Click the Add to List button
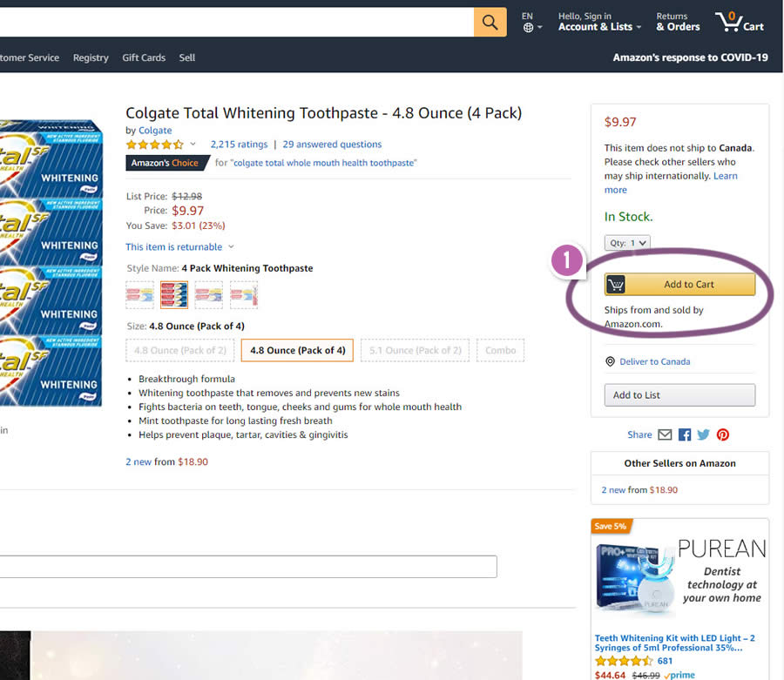 pyautogui.click(x=679, y=395)
